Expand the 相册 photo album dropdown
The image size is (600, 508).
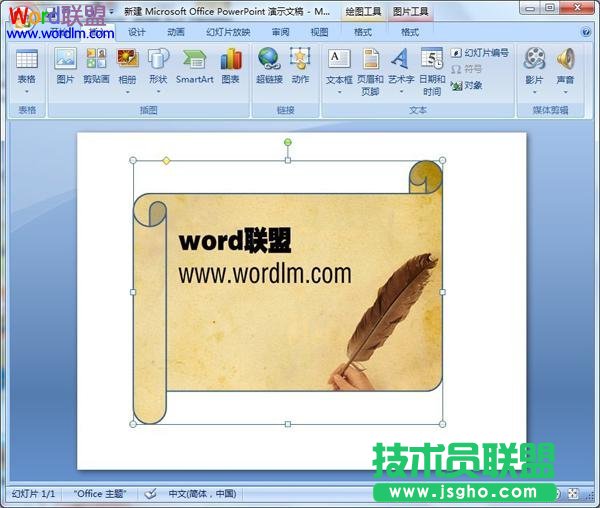click(127, 91)
